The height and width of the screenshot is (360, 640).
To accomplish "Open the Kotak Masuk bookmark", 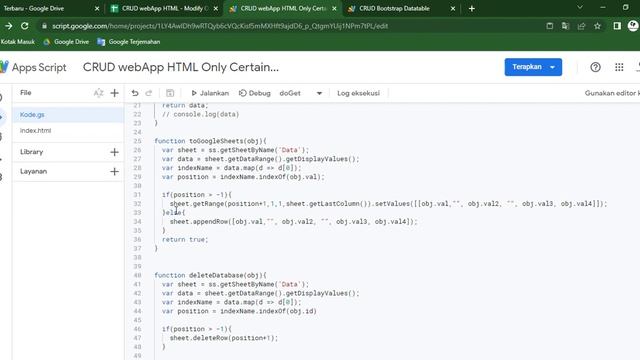I will point(18,42).
